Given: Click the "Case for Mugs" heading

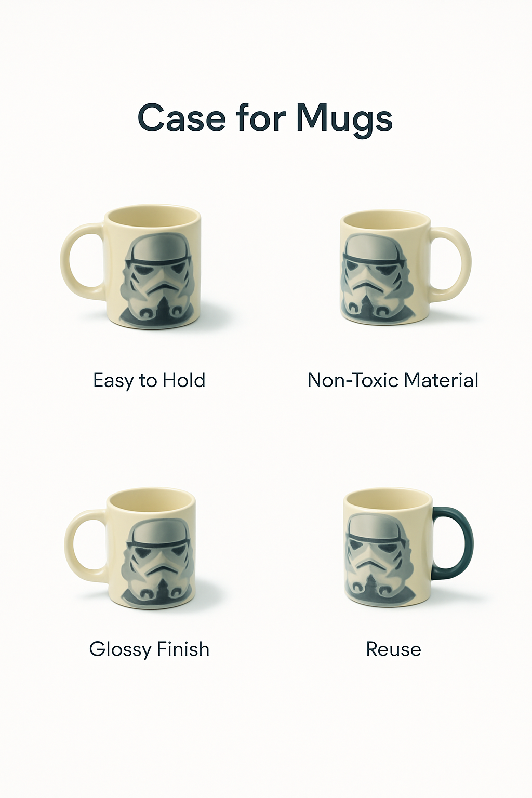Looking at the screenshot, I should click(265, 118).
